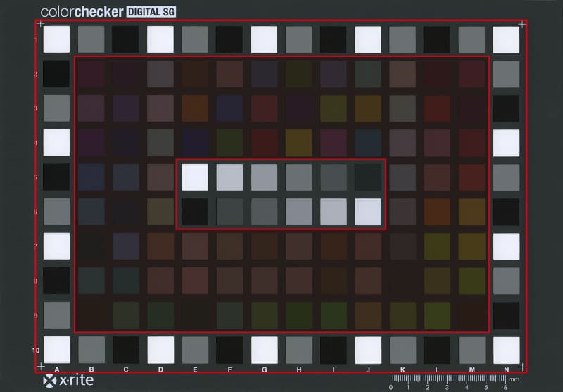This screenshot has width=563, height=392.
Task: Click the dark green patch I9
Action: 334,315
